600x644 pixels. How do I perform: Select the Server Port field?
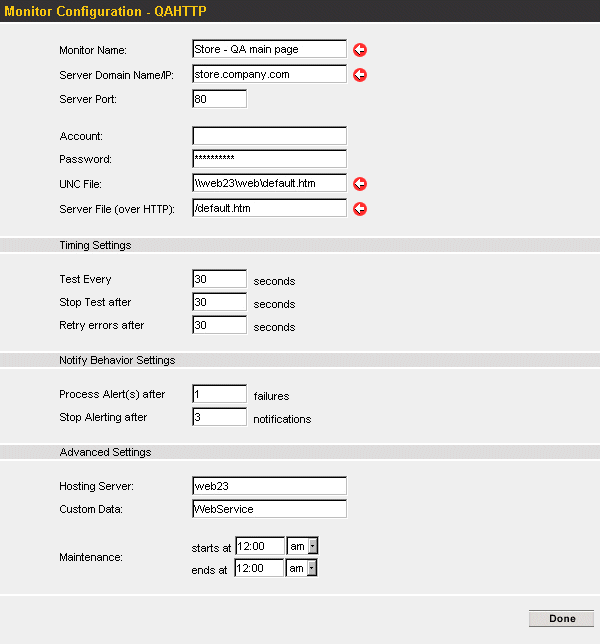219,99
